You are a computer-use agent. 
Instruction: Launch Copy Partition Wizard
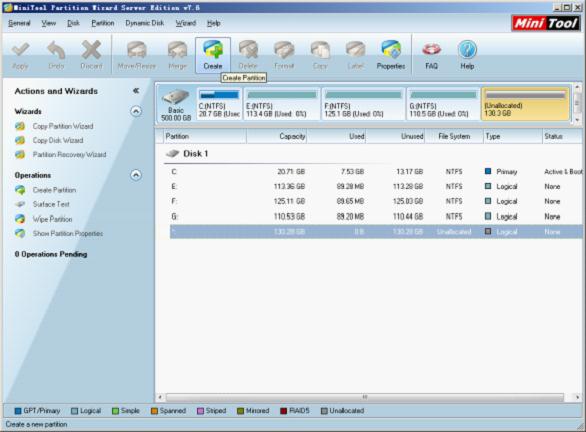click(63, 126)
